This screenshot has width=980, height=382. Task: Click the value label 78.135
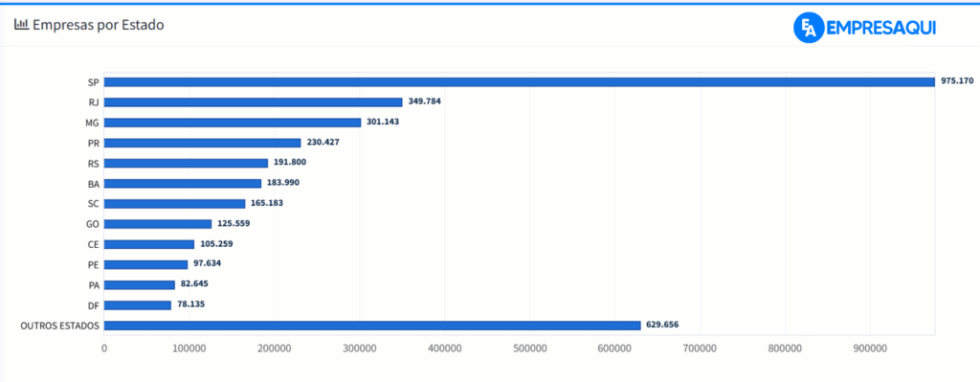190,303
